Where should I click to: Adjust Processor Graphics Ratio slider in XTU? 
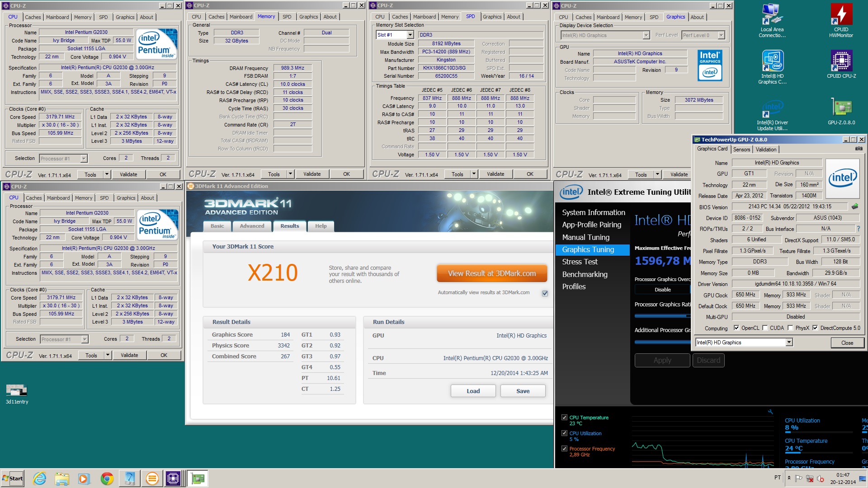pyautogui.click(x=663, y=316)
